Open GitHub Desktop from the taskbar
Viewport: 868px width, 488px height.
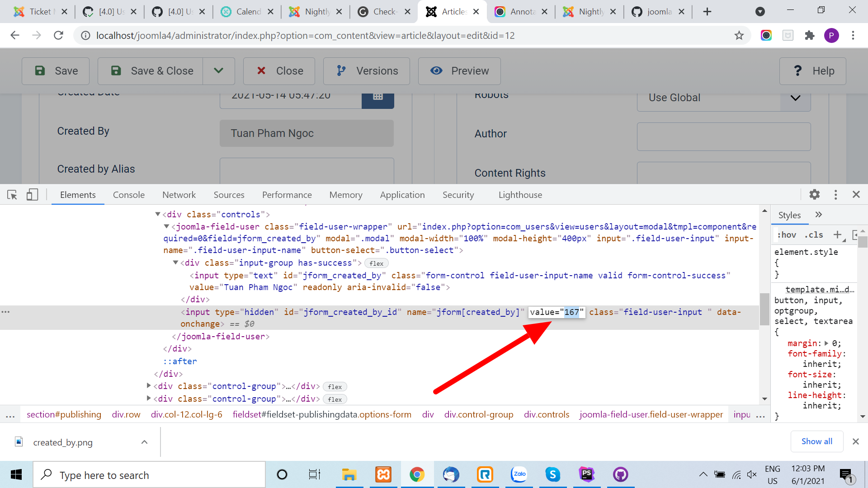[621, 475]
